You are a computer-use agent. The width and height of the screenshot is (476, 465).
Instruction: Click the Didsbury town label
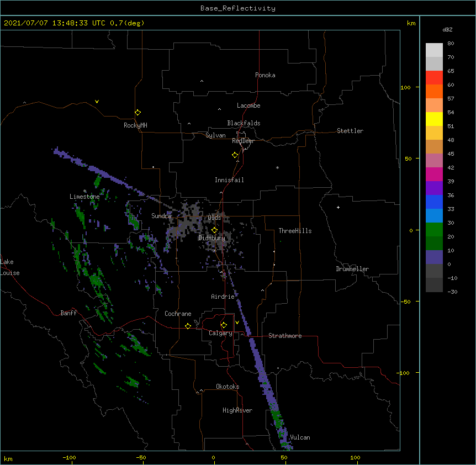click(x=211, y=238)
